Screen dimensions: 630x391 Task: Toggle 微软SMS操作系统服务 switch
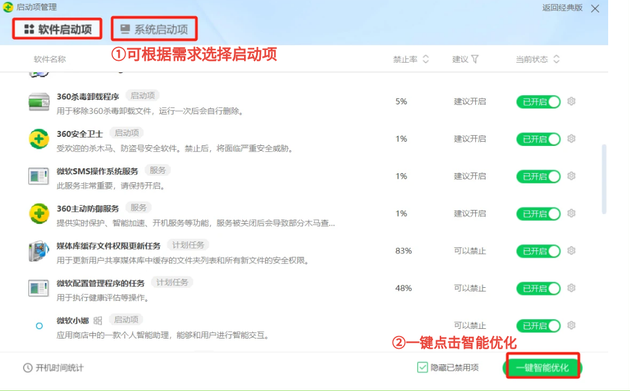pyautogui.click(x=538, y=176)
